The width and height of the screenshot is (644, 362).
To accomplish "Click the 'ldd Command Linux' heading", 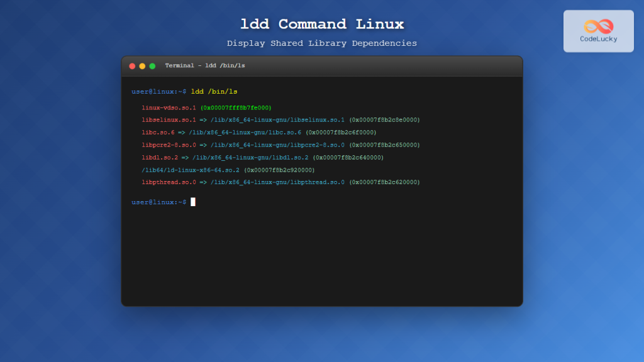I will [322, 24].
